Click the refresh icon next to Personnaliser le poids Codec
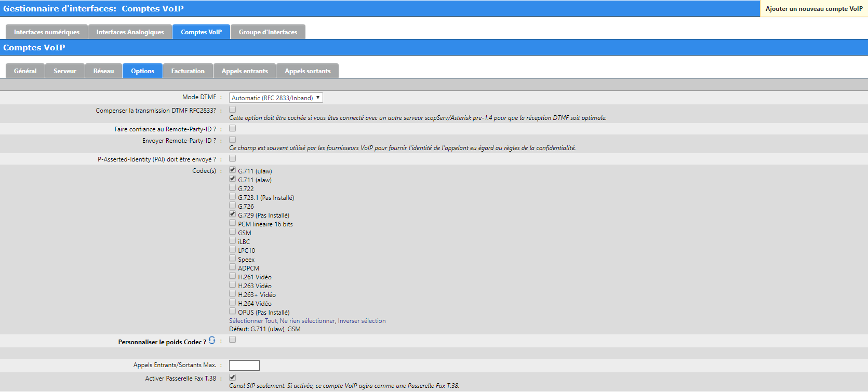868x392 pixels. pyautogui.click(x=212, y=340)
